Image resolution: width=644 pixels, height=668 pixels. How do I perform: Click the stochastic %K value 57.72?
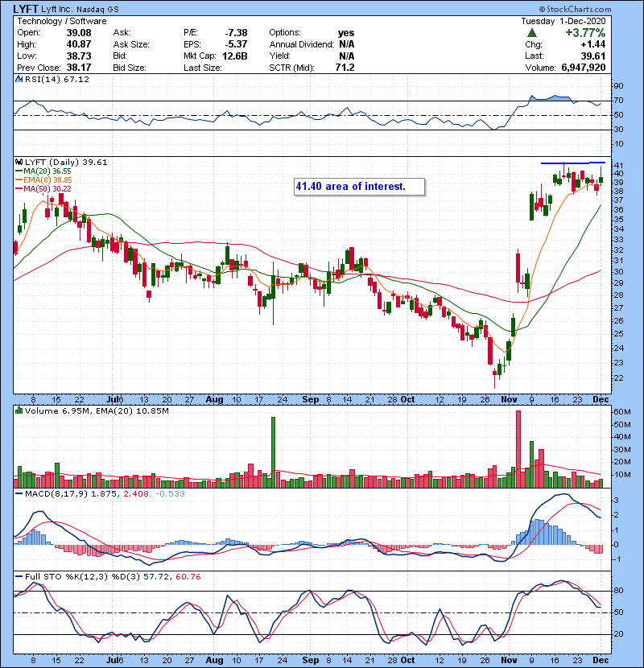156,576
